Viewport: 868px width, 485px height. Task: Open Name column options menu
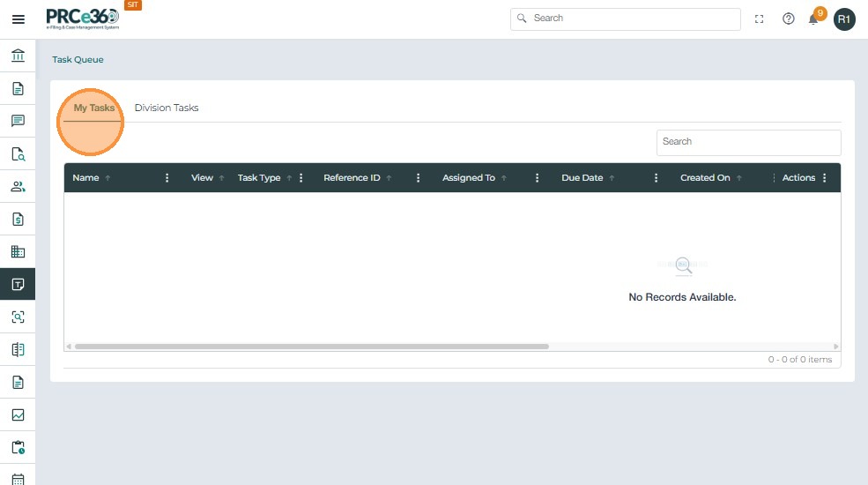(x=167, y=178)
